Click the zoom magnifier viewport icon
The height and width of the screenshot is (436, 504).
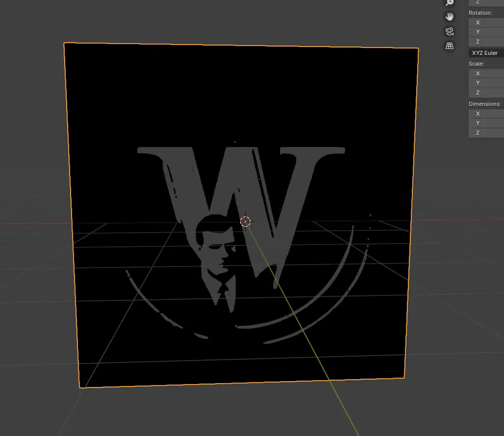click(x=449, y=2)
